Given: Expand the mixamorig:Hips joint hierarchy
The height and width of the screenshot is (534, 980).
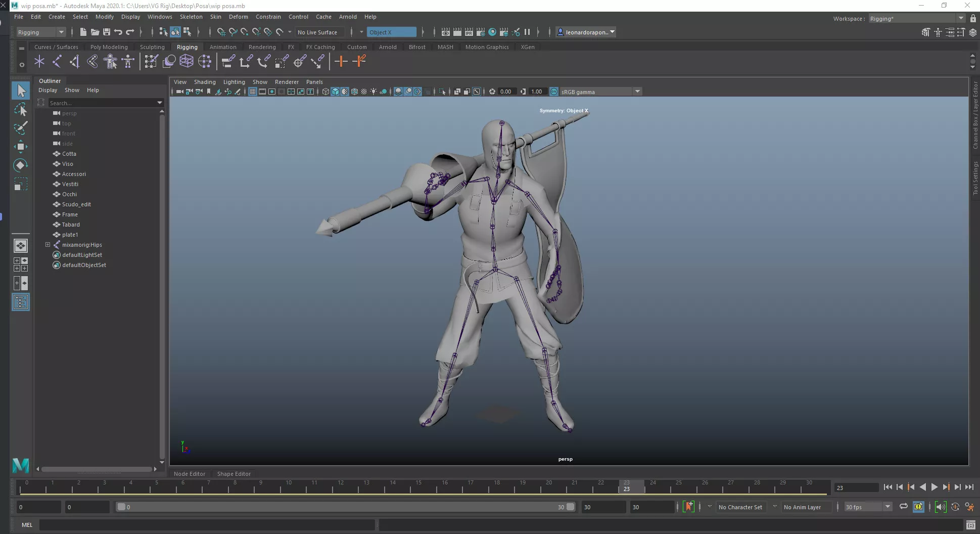Looking at the screenshot, I should click(48, 245).
